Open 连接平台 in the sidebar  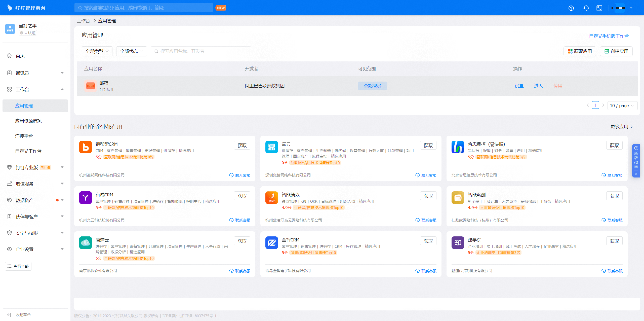[24, 136]
